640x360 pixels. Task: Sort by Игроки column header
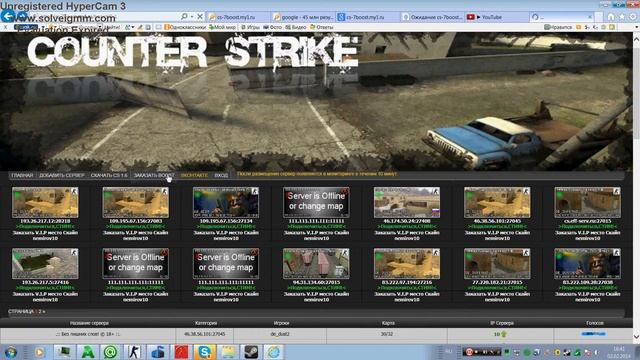pyautogui.click(x=281, y=323)
